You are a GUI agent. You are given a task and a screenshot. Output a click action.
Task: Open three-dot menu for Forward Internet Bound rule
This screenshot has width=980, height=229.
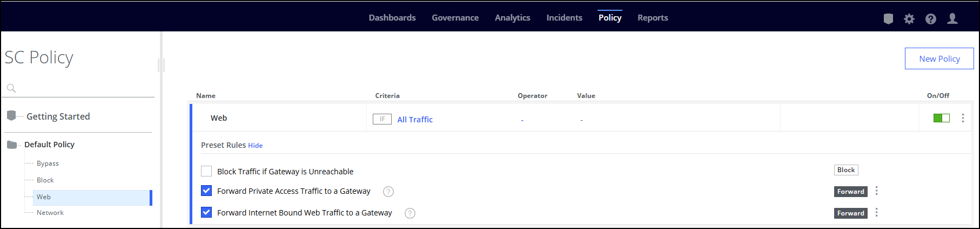[876, 212]
